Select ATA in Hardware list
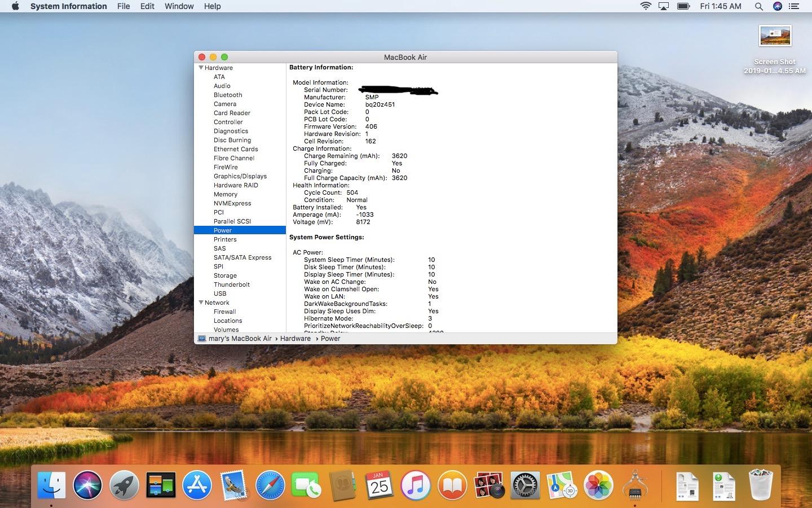The width and height of the screenshot is (812, 508). pos(219,77)
